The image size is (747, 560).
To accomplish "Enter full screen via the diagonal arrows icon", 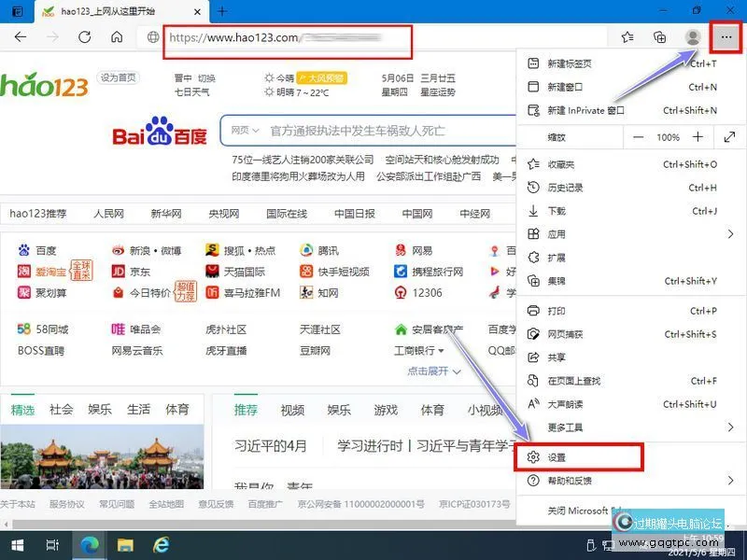I will (730, 137).
